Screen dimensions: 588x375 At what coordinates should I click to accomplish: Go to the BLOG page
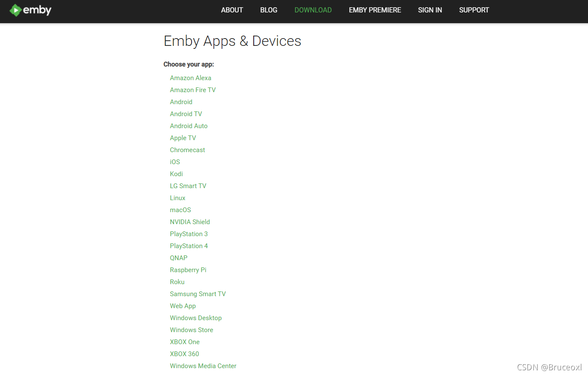269,10
